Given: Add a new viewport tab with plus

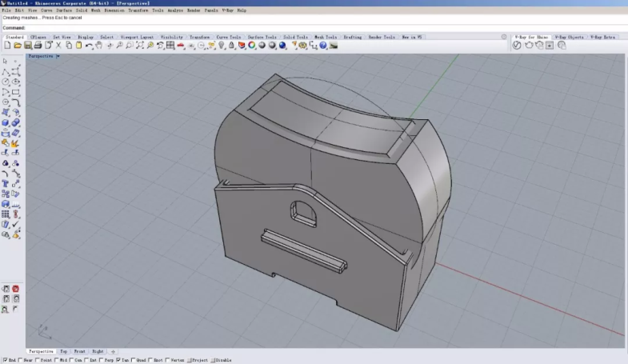Looking at the screenshot, I should [x=113, y=351].
